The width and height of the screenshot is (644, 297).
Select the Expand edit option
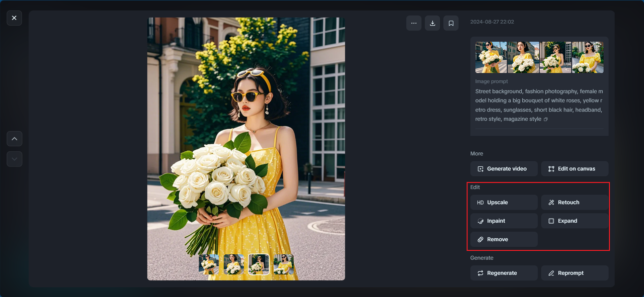coord(575,221)
